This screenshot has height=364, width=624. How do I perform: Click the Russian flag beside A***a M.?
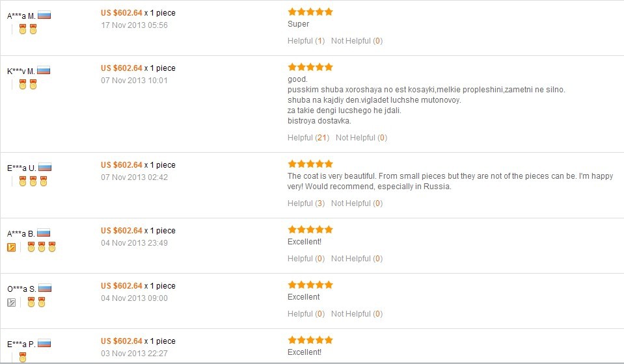click(44, 15)
